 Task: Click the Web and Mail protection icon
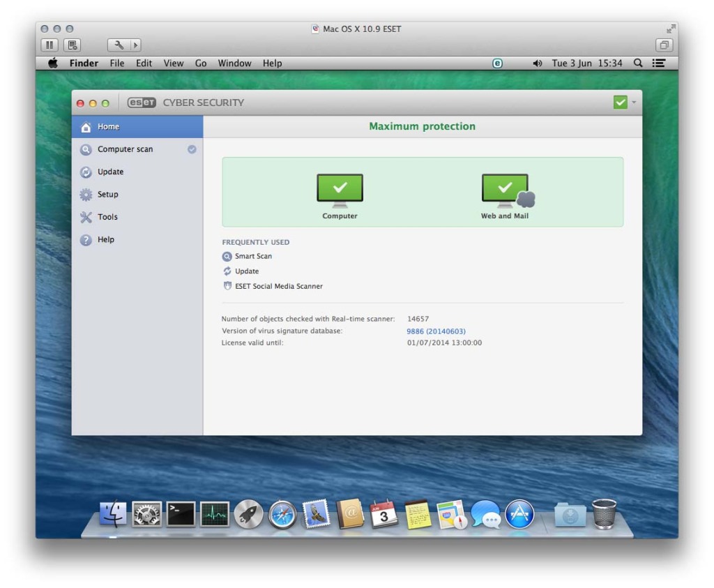508,190
